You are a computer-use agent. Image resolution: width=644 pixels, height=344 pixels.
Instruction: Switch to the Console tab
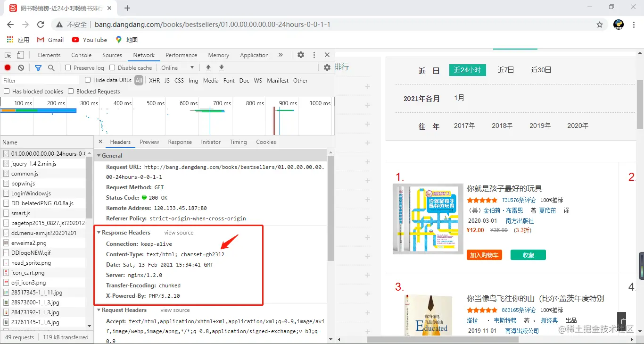(82, 55)
